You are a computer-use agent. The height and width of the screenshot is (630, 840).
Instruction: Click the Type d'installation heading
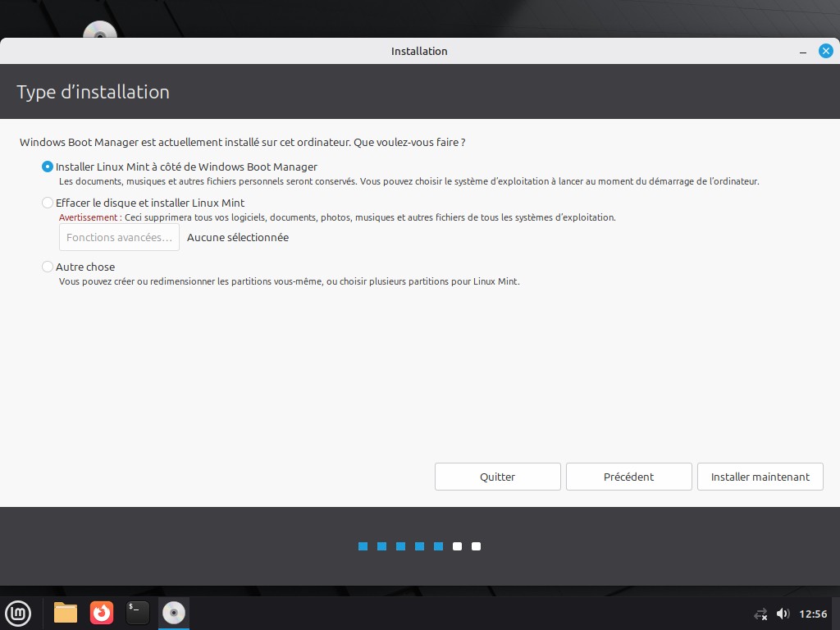[94, 92]
